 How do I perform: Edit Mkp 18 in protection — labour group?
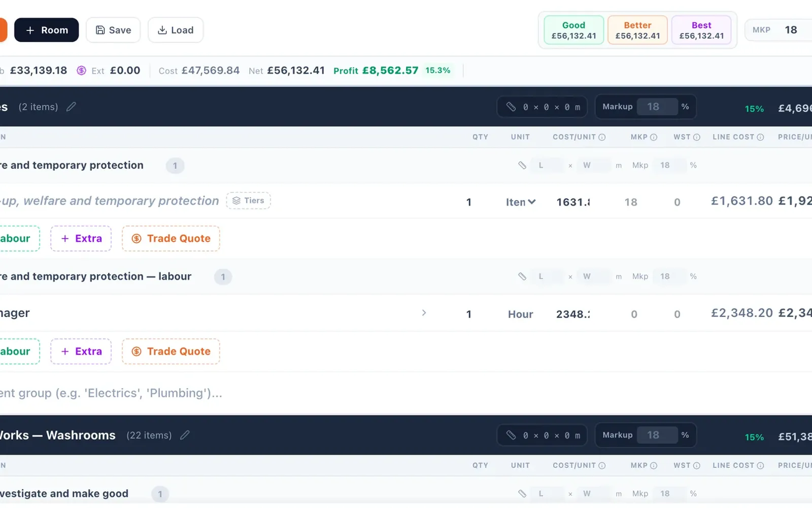pos(669,276)
